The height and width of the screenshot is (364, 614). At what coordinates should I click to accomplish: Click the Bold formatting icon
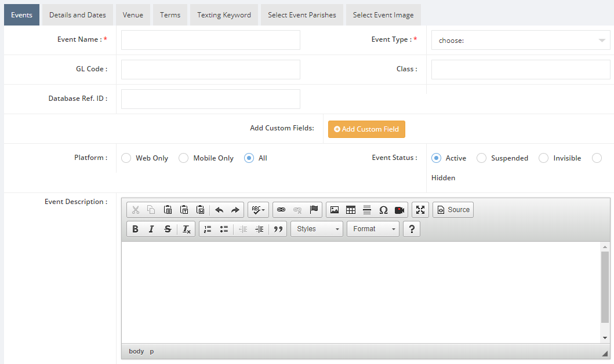coord(135,229)
